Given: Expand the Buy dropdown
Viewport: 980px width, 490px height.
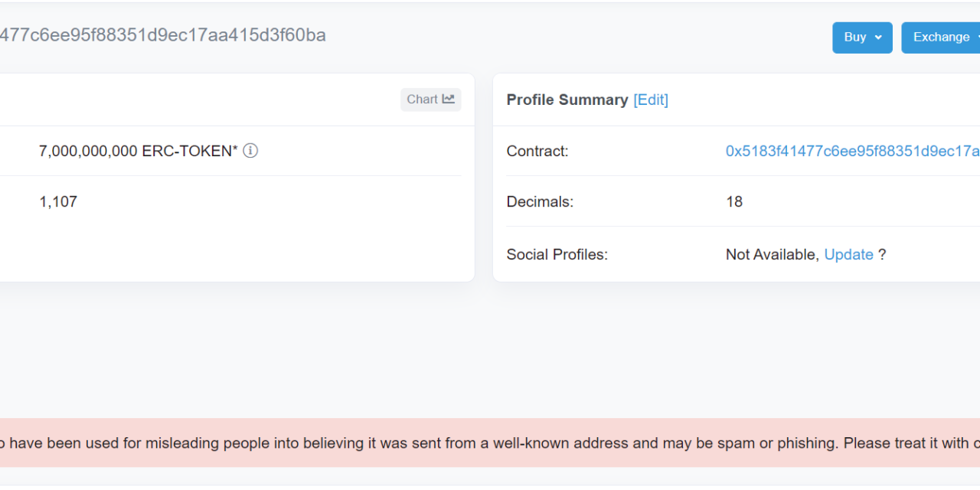Looking at the screenshot, I should point(861,38).
